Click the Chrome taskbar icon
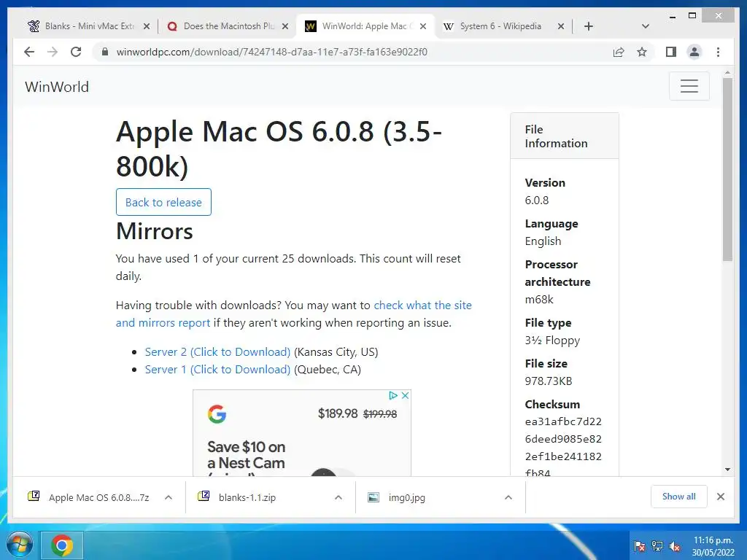This screenshot has height=560, width=747. click(62, 545)
